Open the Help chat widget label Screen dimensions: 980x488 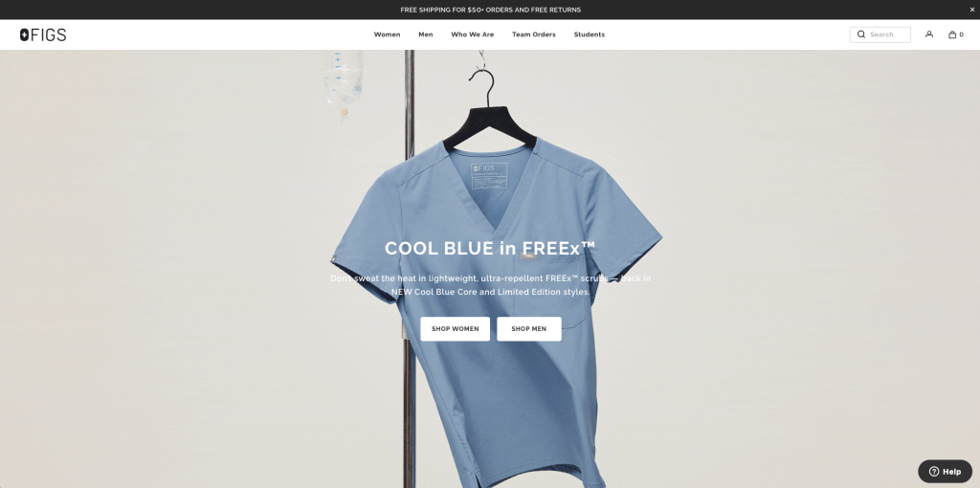951,472
